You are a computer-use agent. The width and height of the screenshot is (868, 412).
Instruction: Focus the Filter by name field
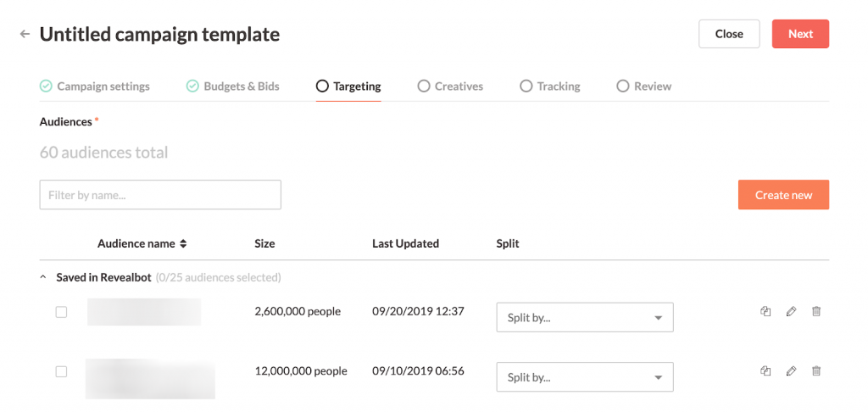160,195
